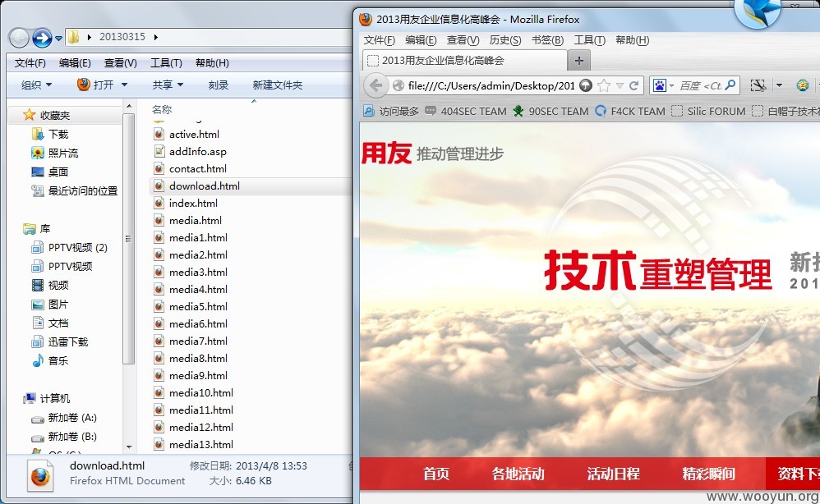Open Firefox's 书签(B) menu
The width and height of the screenshot is (820, 504).
[x=547, y=40]
